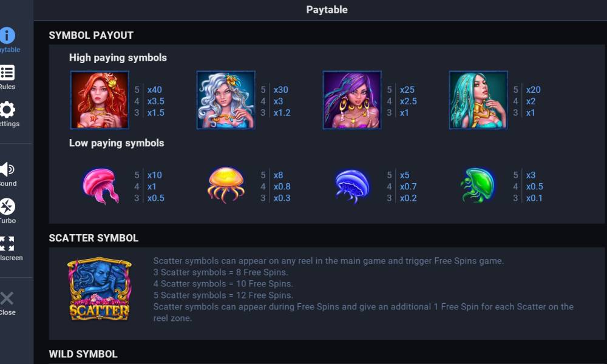
Task: Click the pink jellyfish symbol
Action: (x=100, y=186)
